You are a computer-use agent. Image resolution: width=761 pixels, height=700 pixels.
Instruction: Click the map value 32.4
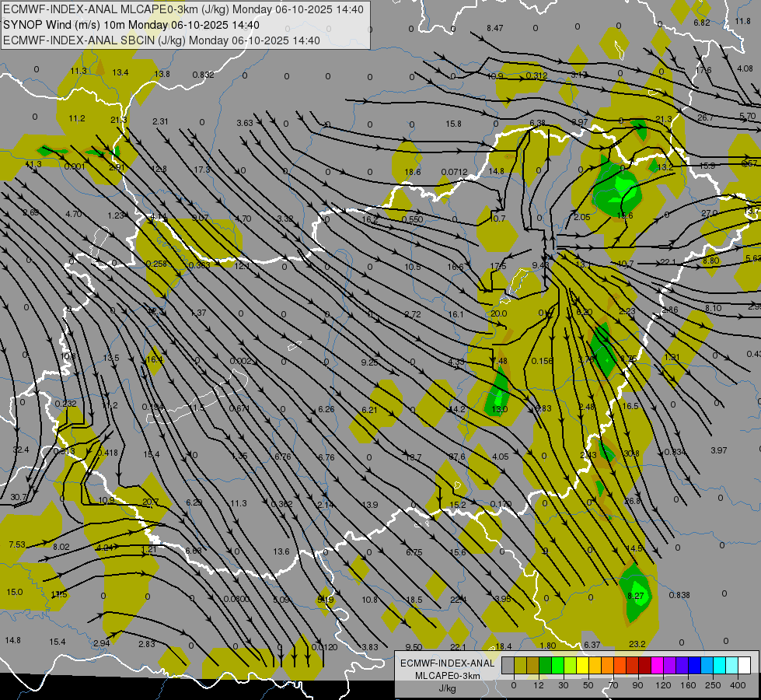point(21,450)
